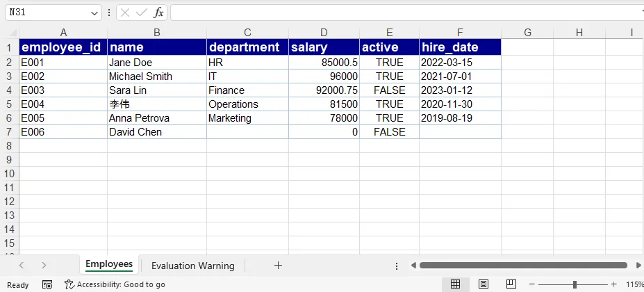Click the horizontal scrollbar thumb
The width and height of the screenshot is (644, 292).
coord(523,266)
